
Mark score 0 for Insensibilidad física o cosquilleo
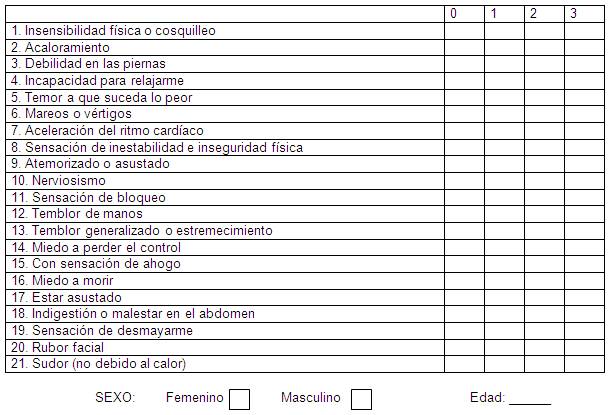pos(464,31)
